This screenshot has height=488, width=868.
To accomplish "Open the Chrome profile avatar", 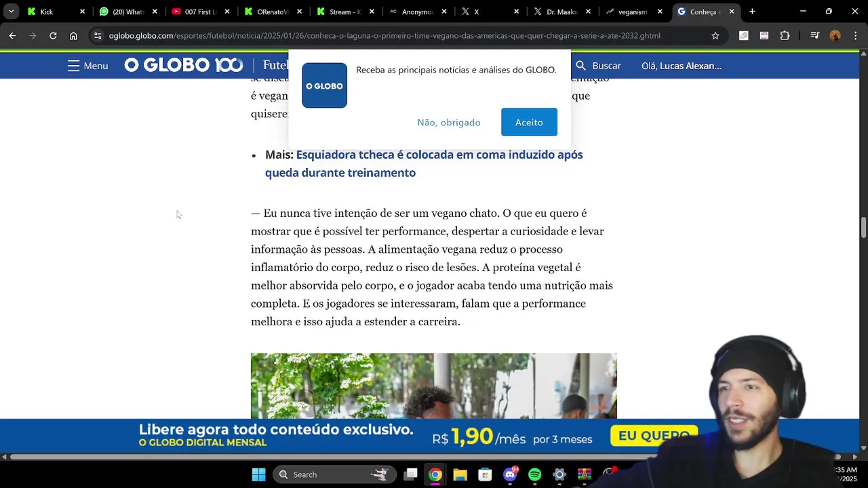I will click(x=835, y=35).
